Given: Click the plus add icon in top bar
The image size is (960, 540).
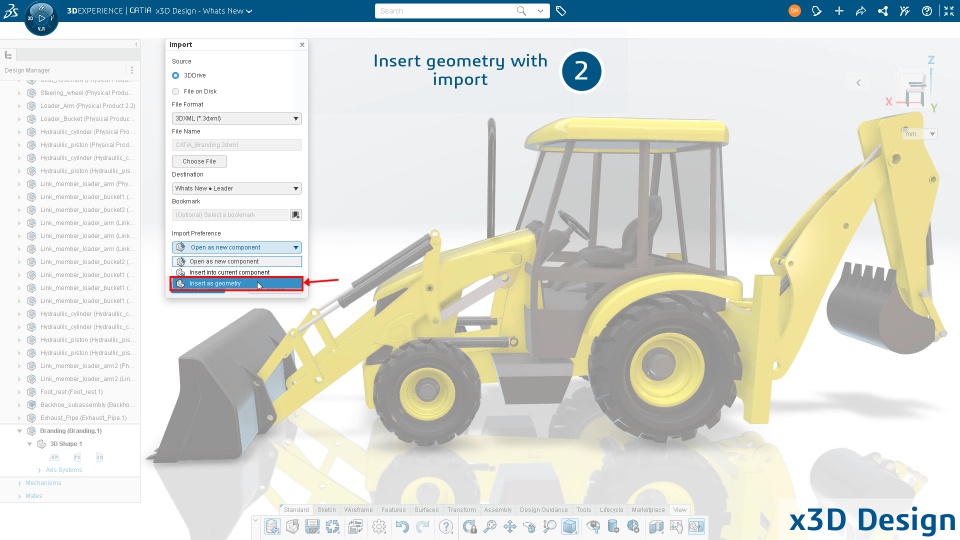Looking at the screenshot, I should point(839,11).
